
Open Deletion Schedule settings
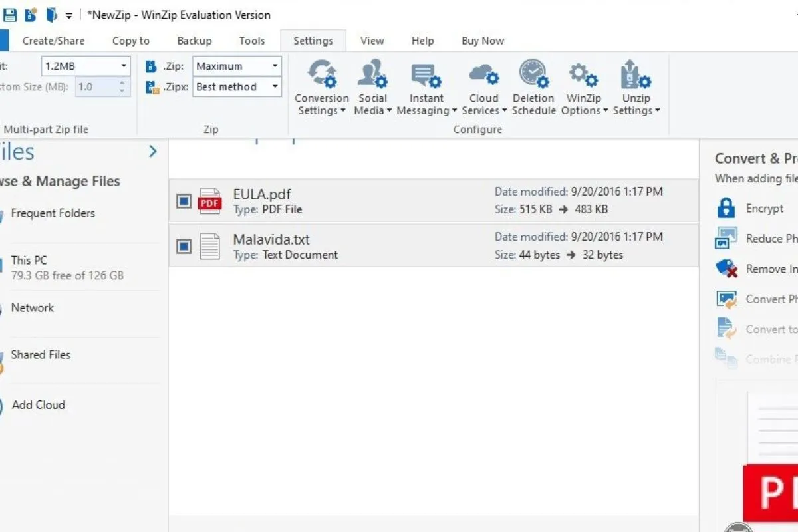pyautogui.click(x=533, y=87)
